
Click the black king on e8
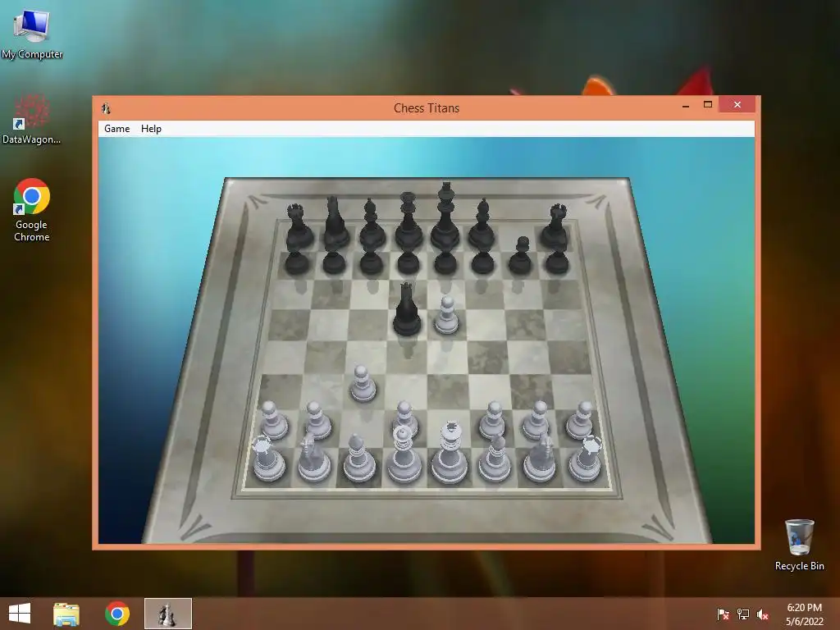tap(445, 217)
